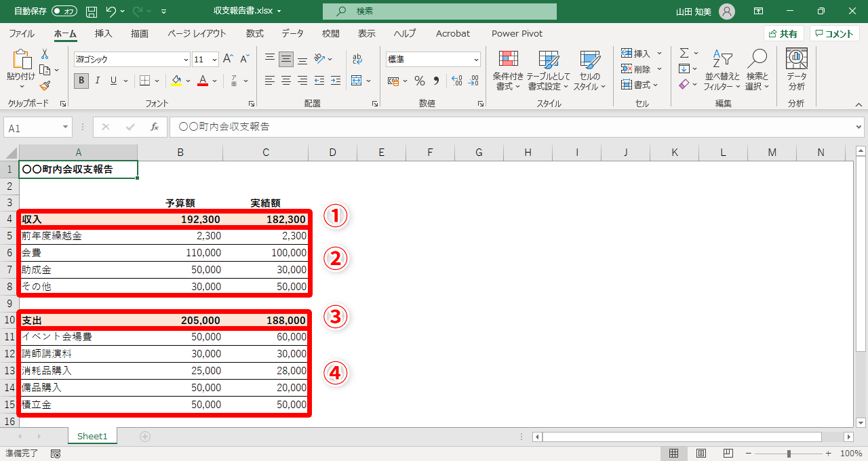This screenshot has height=461, width=868.
Task: Click increase decimal places icon
Action: (457, 81)
